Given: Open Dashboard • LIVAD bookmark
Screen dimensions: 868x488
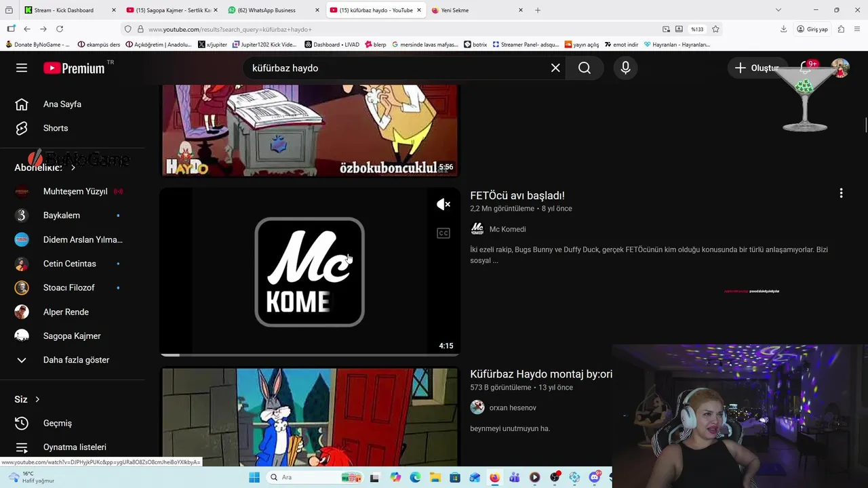Looking at the screenshot, I should point(332,45).
